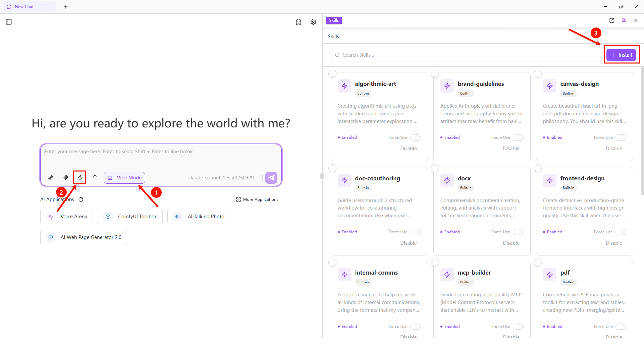This screenshot has width=644, height=346.
Task: Toggle Vibe Mode button
Action: coord(124,178)
